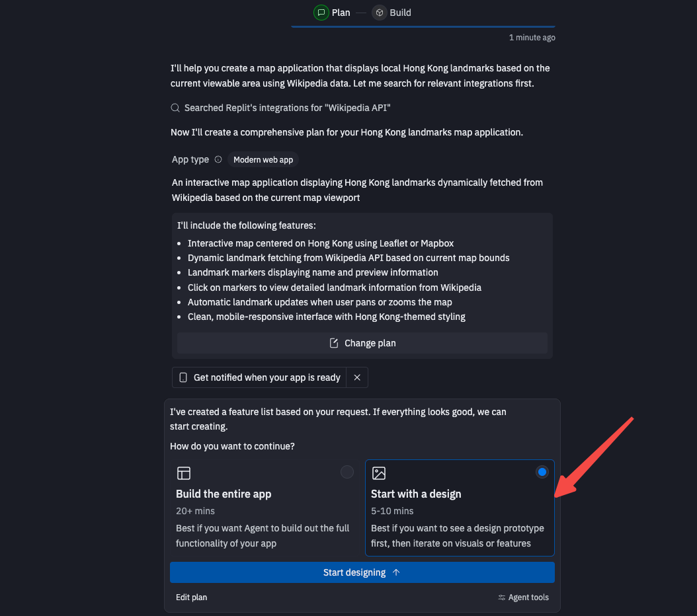
Task: Select the Build the entire app radio button
Action: 347,472
